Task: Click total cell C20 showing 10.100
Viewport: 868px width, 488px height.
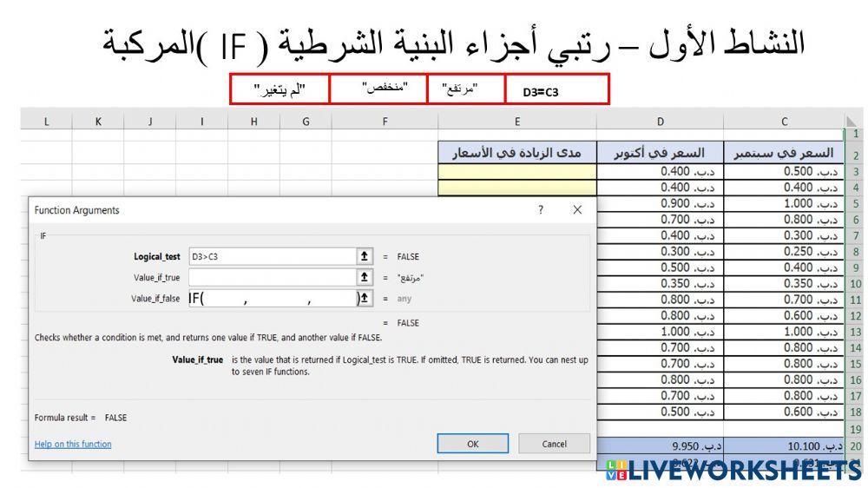Action: (784, 446)
